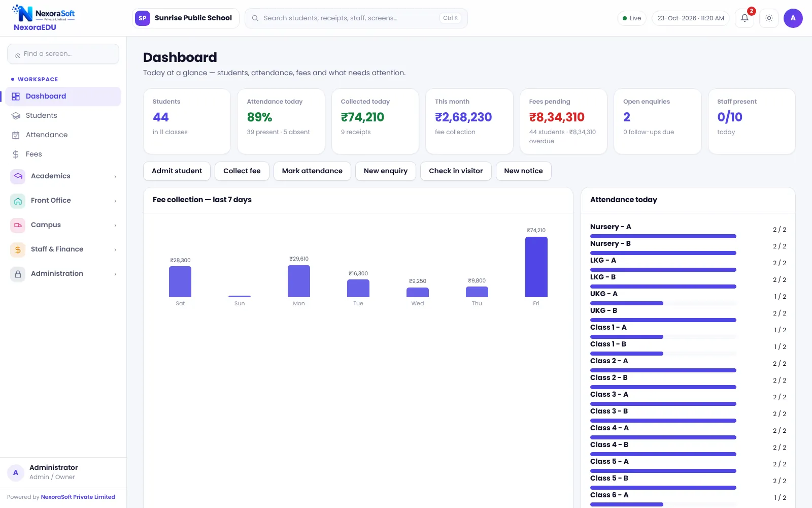The image size is (812, 508).
Task: Open the NexoraSoft Private Limited link
Action: [78, 497]
